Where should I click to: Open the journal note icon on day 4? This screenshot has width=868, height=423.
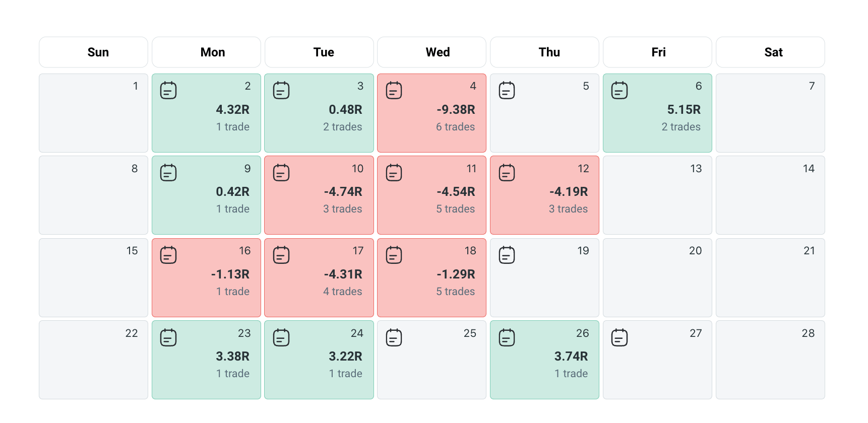[x=394, y=91]
